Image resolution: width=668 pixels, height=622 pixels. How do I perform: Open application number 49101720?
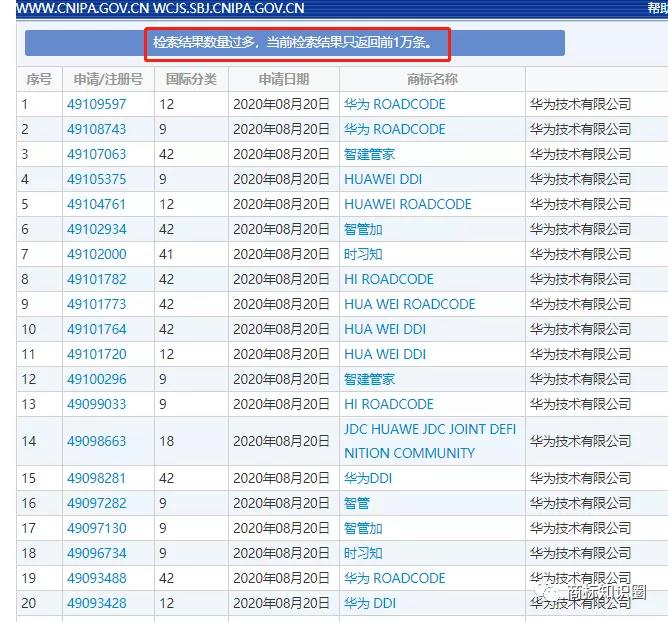97,354
